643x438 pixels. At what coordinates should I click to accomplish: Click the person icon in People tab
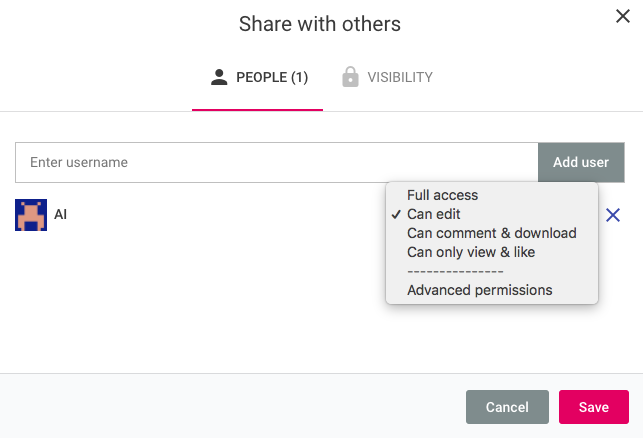219,77
